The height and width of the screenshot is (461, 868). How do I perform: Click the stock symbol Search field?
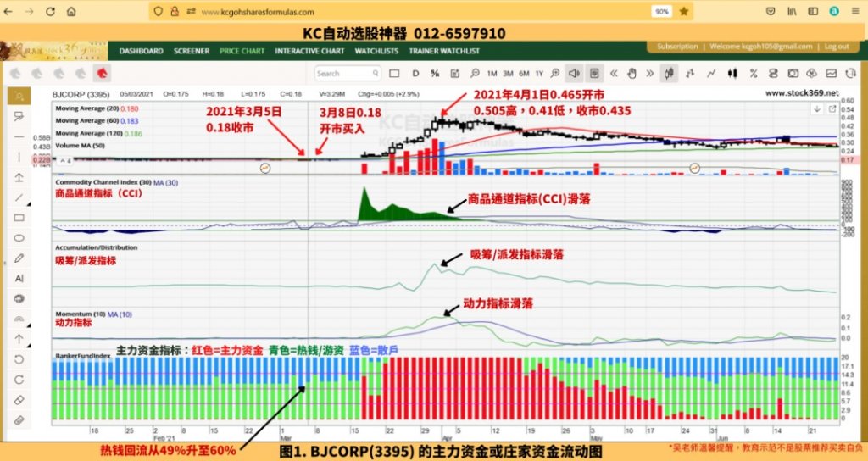click(x=348, y=73)
